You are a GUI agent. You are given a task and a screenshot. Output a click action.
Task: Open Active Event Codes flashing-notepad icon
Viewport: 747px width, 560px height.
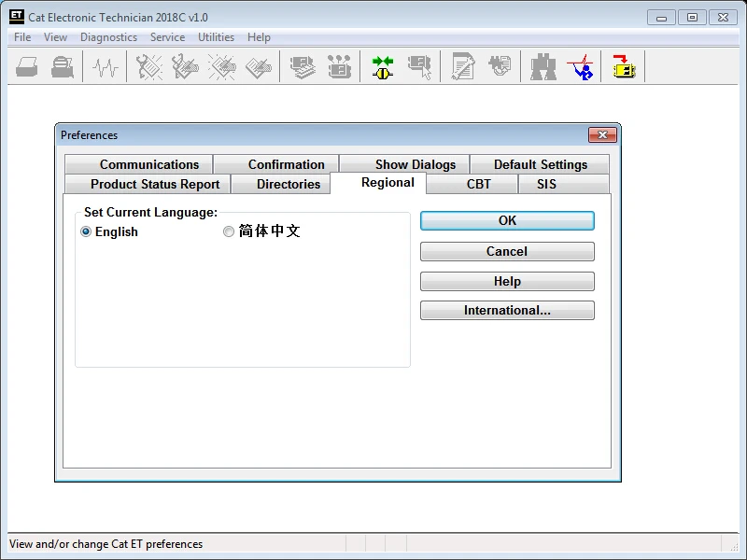coord(222,66)
